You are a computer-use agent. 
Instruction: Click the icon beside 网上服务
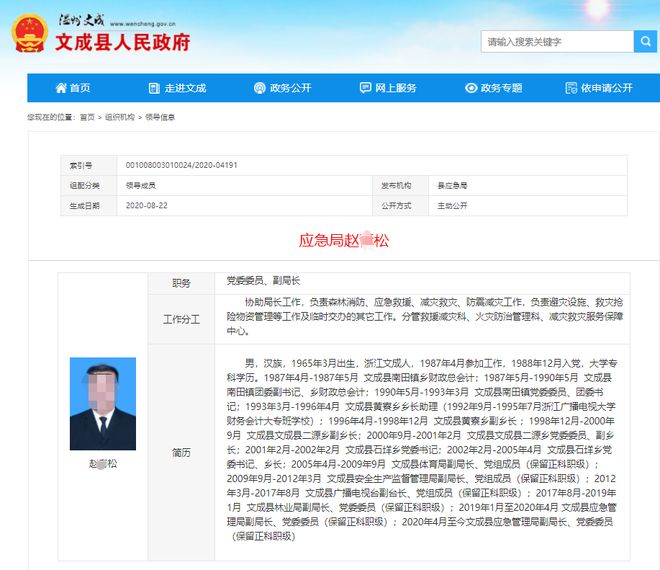366,88
